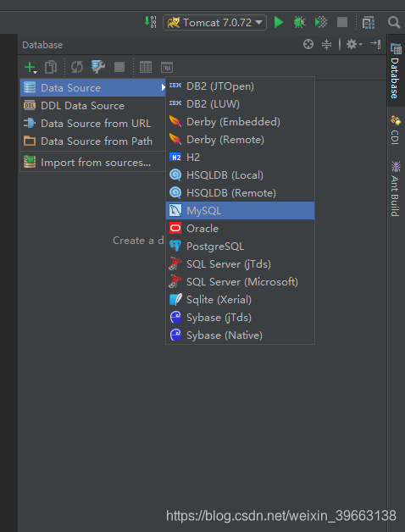405x532 pixels.
Task: Switch to the CDI side tab
Action: coord(396,130)
